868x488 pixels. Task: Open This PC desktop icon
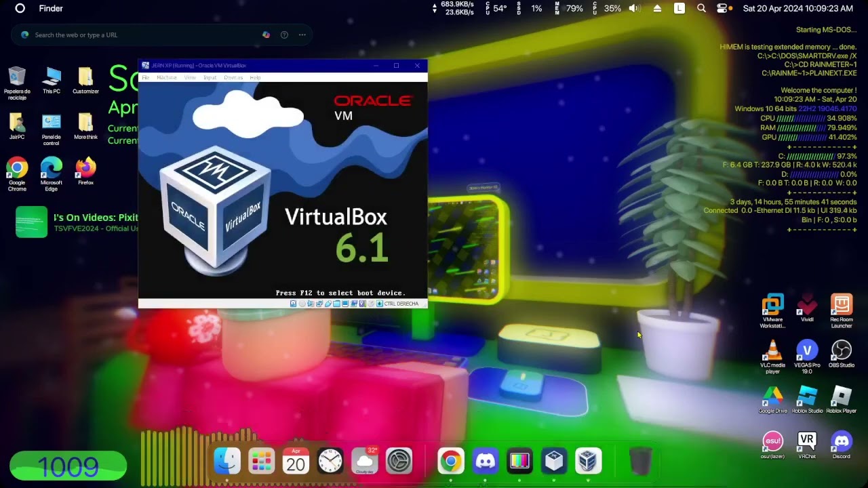52,81
